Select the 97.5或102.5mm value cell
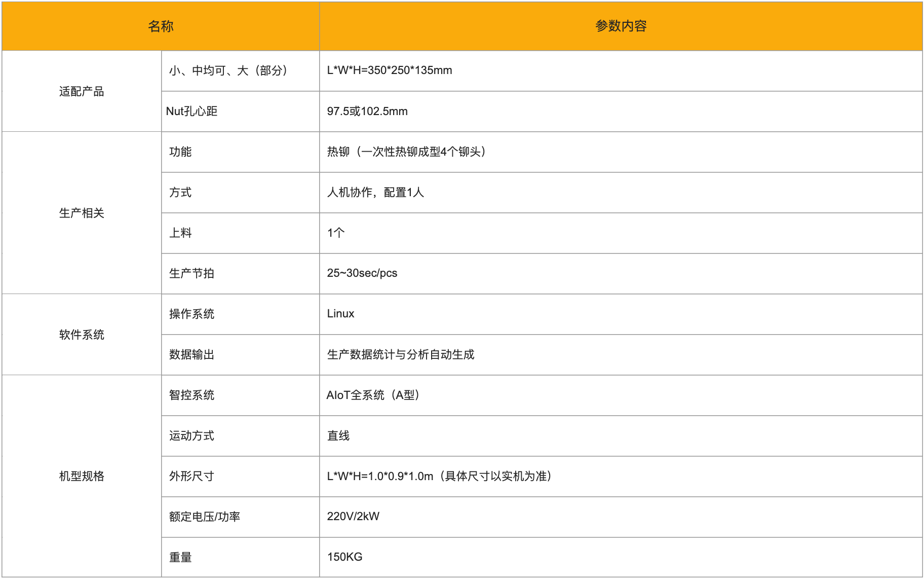Viewport: 924px width, 580px height. (367, 112)
